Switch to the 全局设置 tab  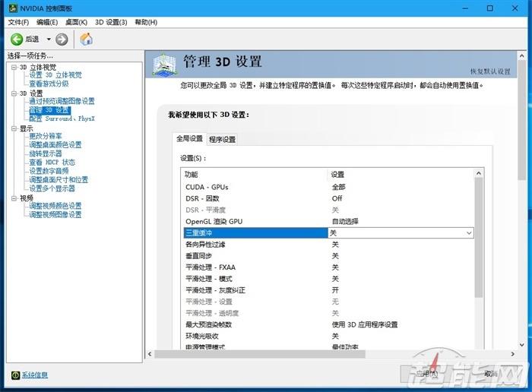189,139
